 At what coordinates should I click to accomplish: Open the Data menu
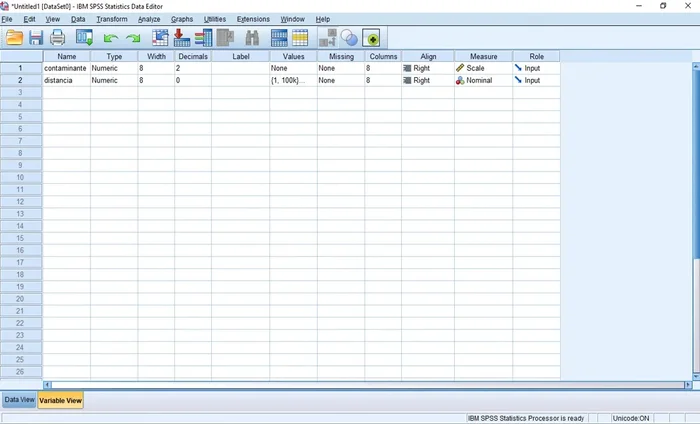(x=78, y=19)
